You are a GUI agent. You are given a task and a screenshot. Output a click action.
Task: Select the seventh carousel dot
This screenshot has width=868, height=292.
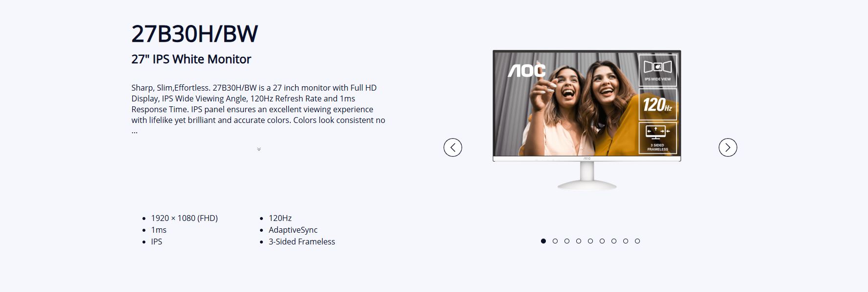[x=614, y=241]
